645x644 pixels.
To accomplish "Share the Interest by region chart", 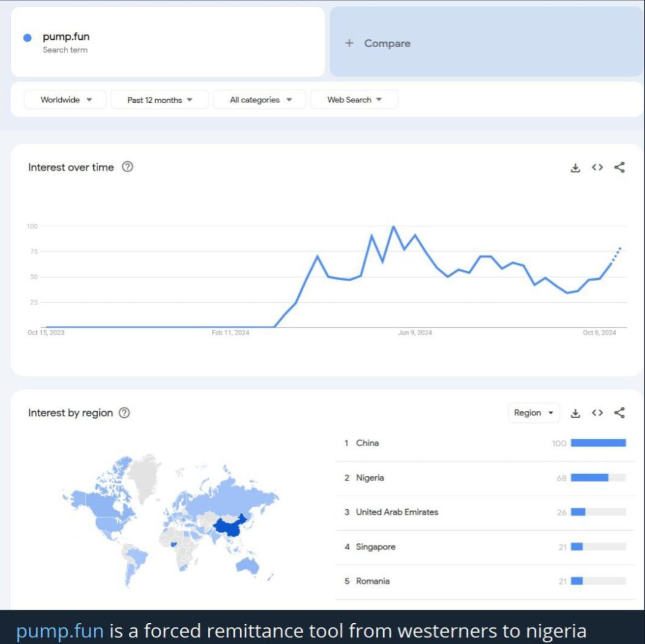I will (x=619, y=412).
